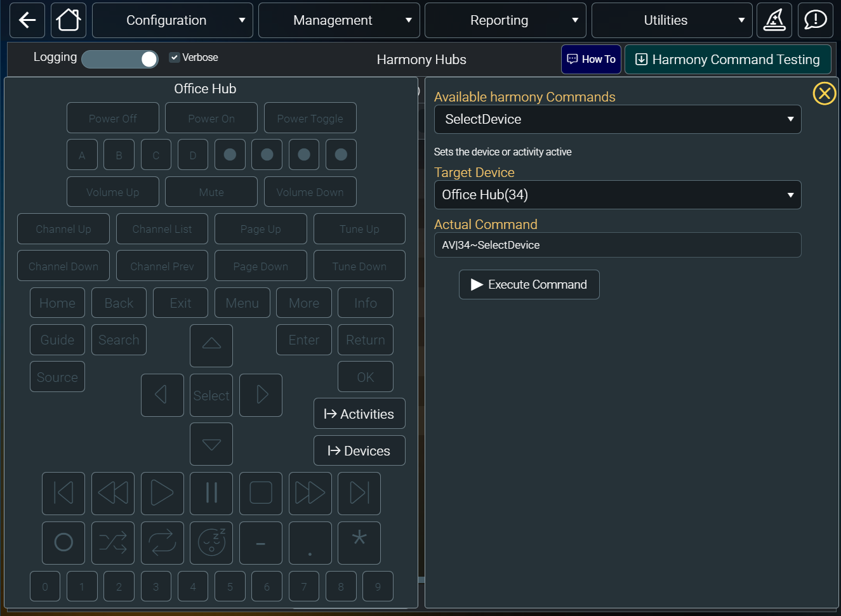Uncheck the Verbose checkbox
The height and width of the screenshot is (616, 841).
pos(175,57)
